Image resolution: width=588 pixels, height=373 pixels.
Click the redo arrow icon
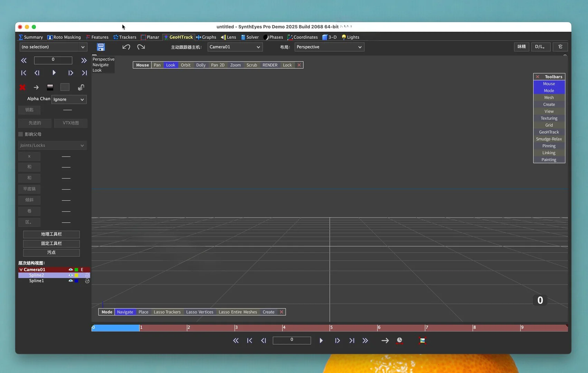click(x=141, y=47)
